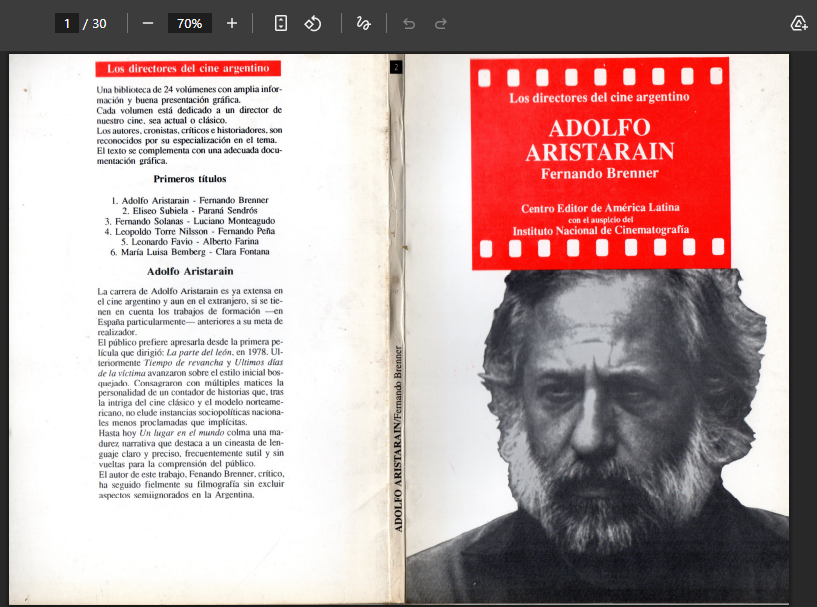The width and height of the screenshot is (817, 607).
Task: Rotate the document counterclockwise
Action: click(313, 23)
